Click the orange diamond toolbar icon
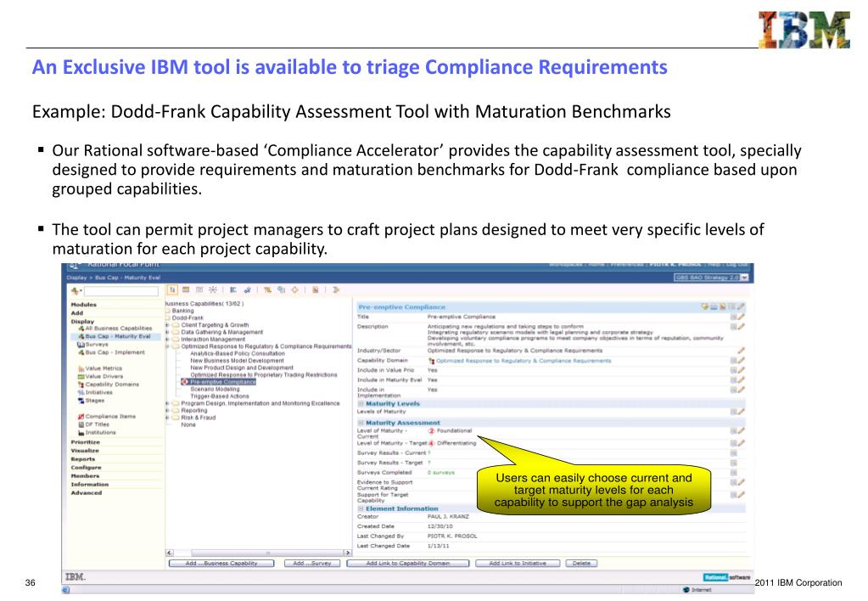 tap(294, 289)
